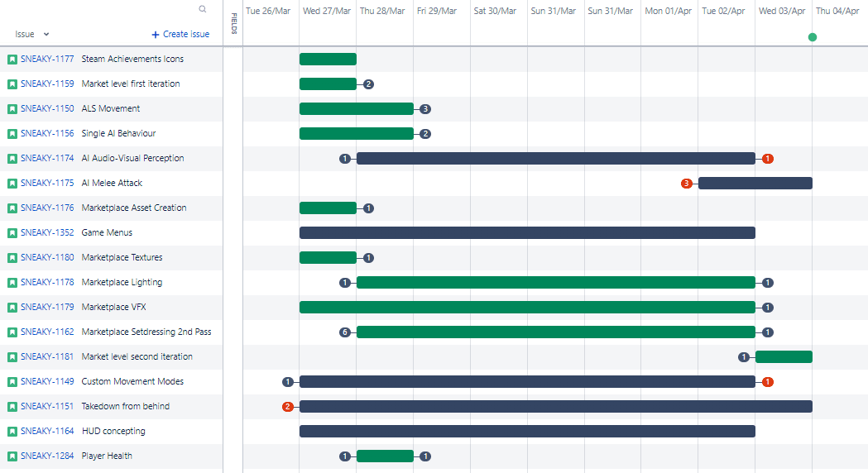Click story icon beside SNEAKY-1178

12,283
